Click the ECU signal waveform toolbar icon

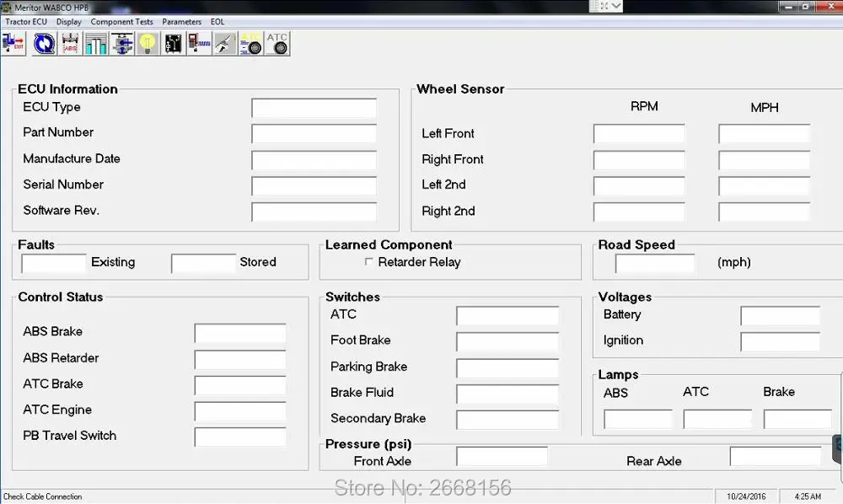[199, 44]
